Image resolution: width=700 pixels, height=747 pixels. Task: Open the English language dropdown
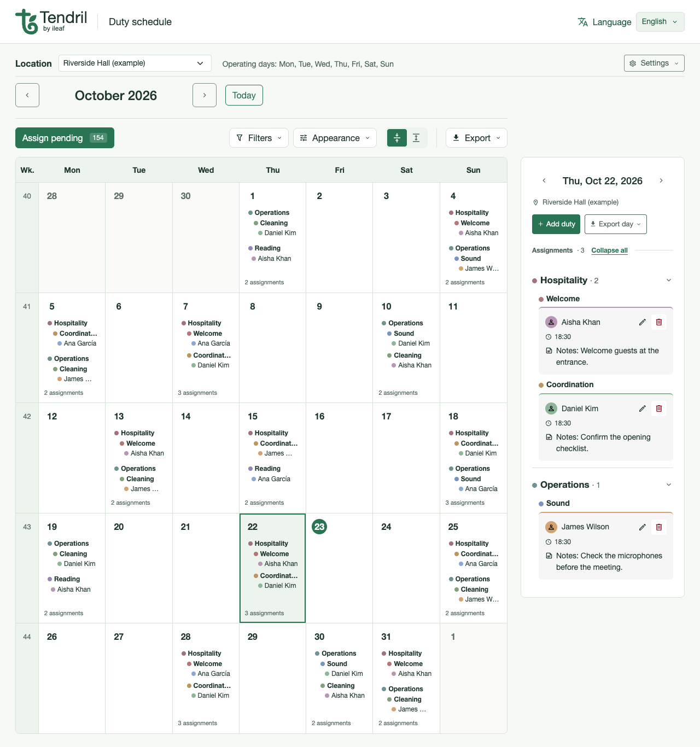[x=660, y=22]
